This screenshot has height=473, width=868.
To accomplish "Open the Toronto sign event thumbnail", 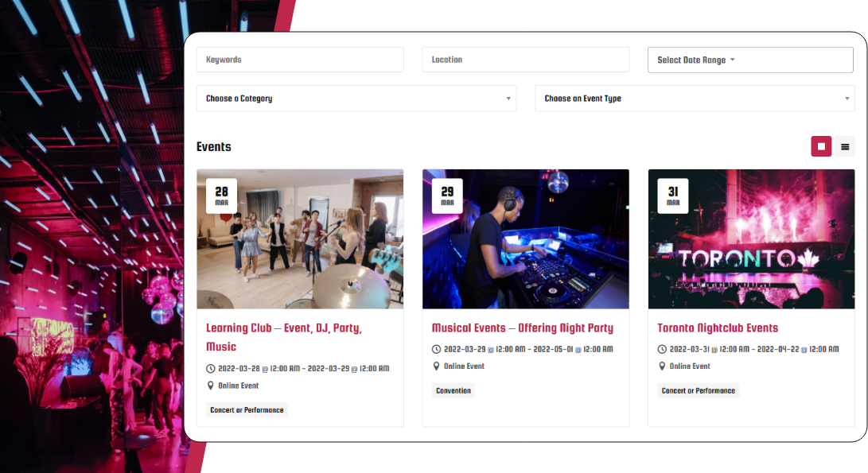I will [x=751, y=239].
